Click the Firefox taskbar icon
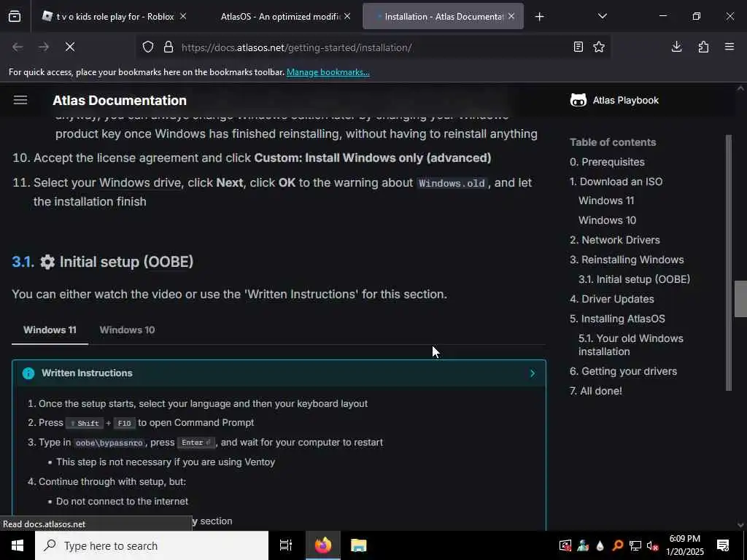This screenshot has height=560, width=747. click(x=322, y=545)
